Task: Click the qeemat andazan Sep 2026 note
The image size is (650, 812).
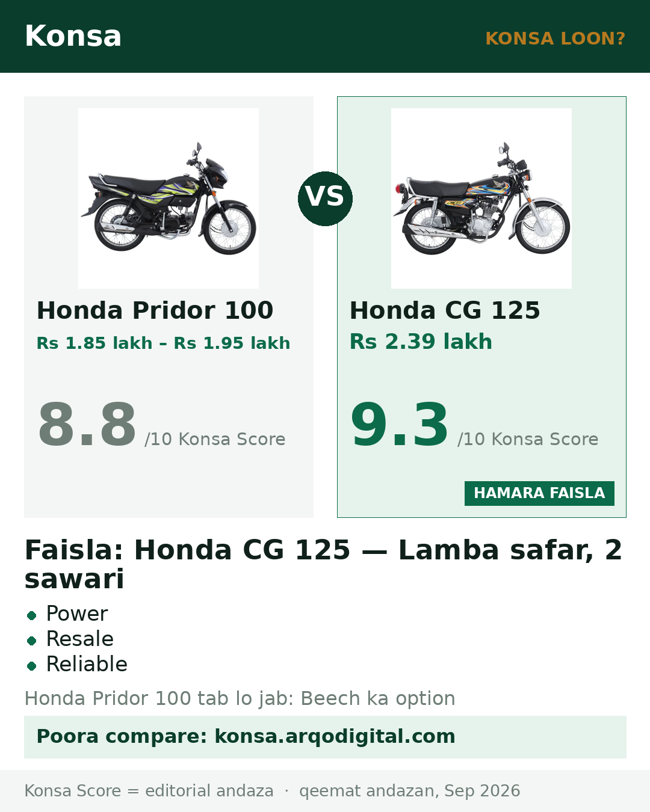Action: coord(409,791)
